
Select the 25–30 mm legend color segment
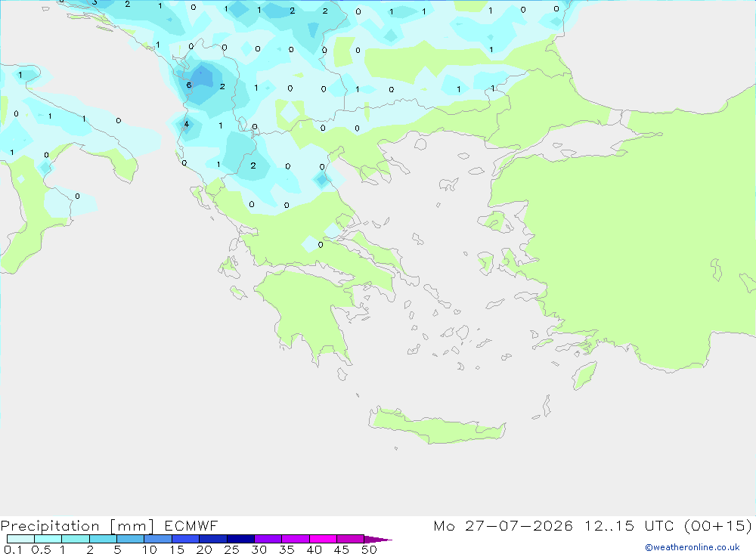[240, 539]
